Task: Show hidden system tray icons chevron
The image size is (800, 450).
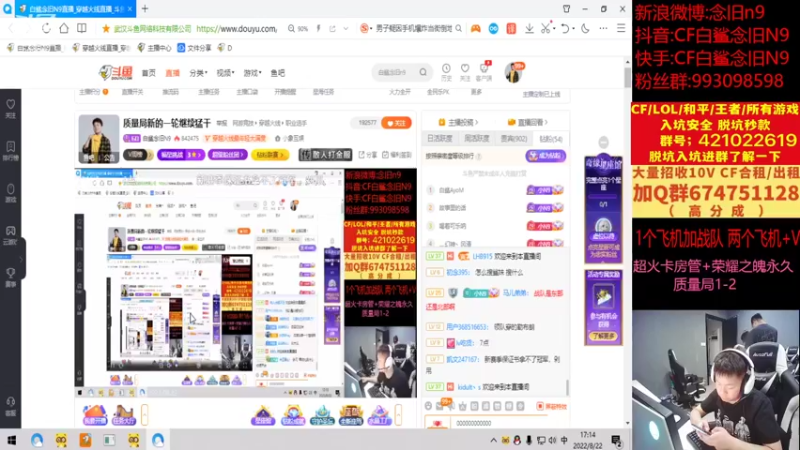Action: (x=493, y=440)
